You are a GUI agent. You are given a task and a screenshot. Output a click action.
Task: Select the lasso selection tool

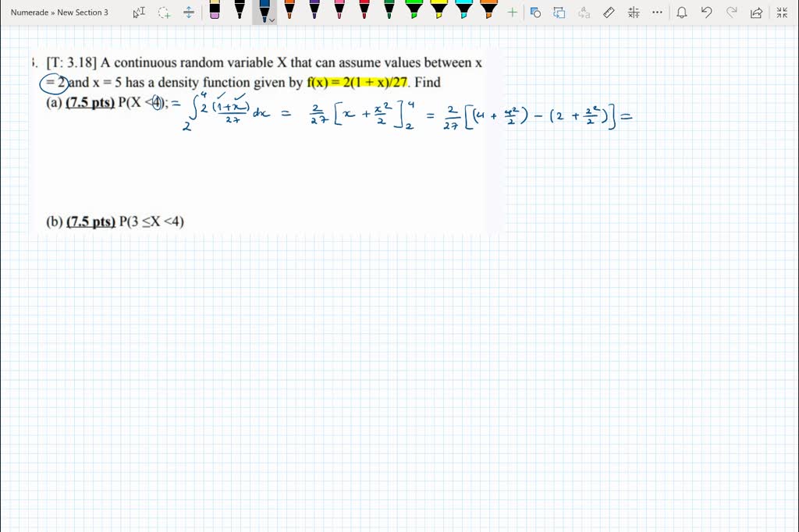(164, 12)
